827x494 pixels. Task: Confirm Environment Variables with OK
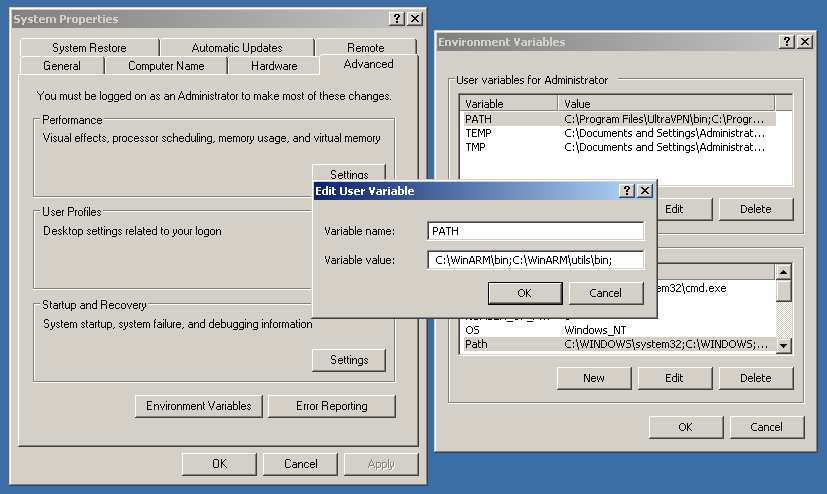686,427
